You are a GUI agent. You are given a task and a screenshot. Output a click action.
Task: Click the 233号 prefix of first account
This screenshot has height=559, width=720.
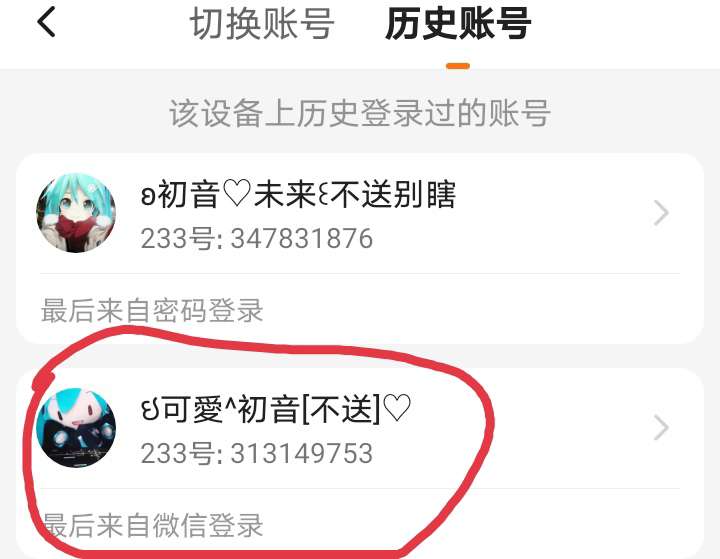click(x=177, y=238)
